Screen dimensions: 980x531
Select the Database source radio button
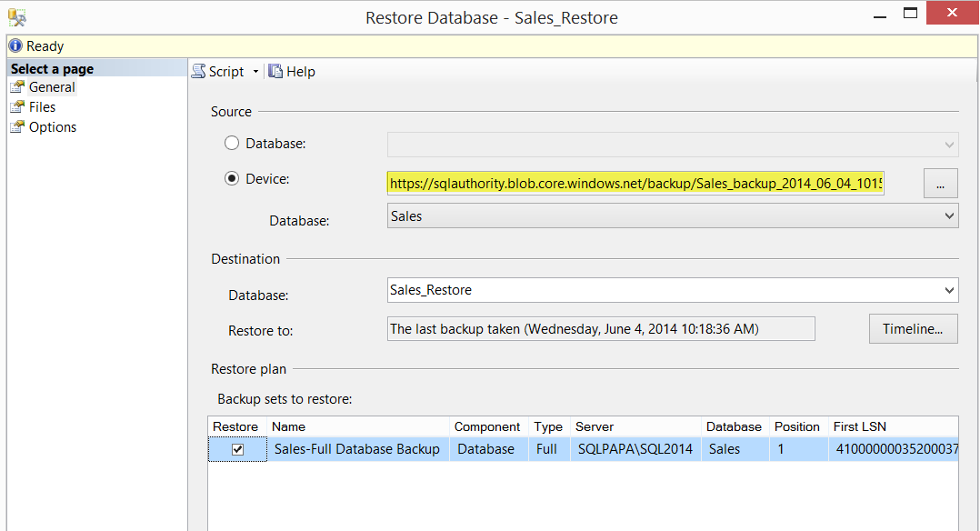(x=232, y=144)
